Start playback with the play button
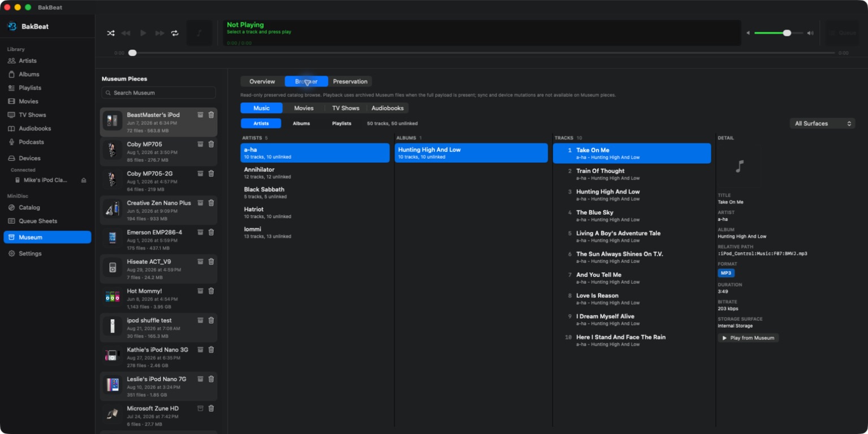The image size is (868, 434). coord(143,33)
